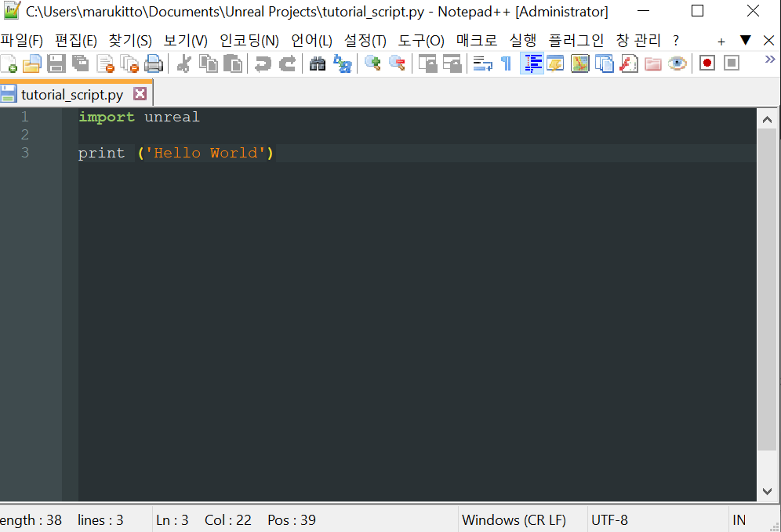Expand hidden toolbar items with double chevron

[x=770, y=60]
